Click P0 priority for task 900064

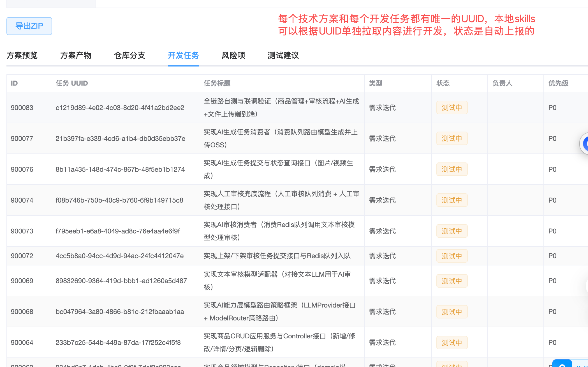point(552,343)
